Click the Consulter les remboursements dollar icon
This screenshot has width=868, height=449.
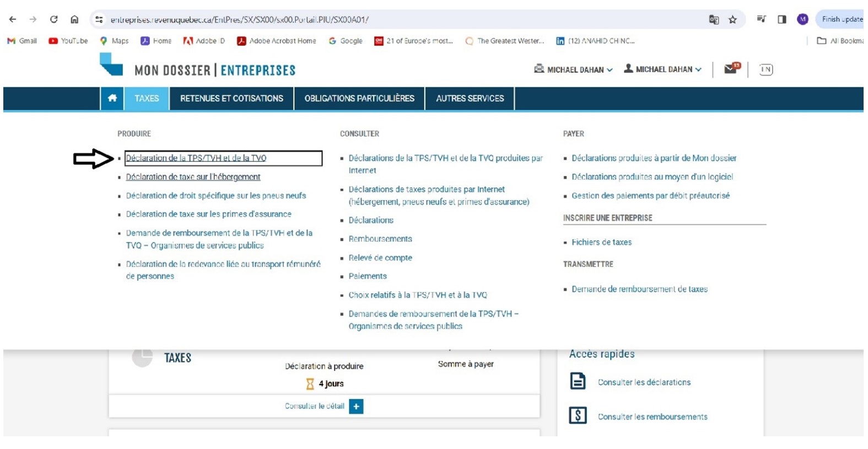pos(578,416)
